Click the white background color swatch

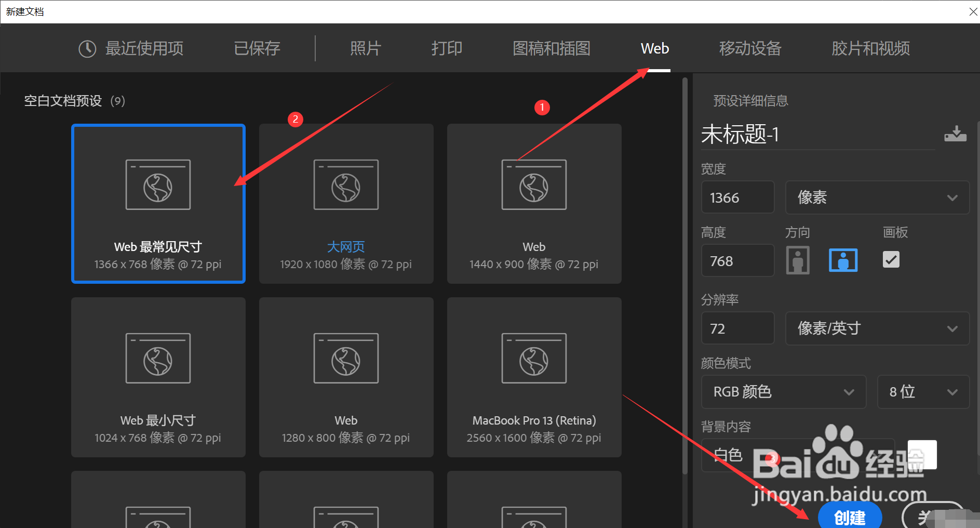922,455
